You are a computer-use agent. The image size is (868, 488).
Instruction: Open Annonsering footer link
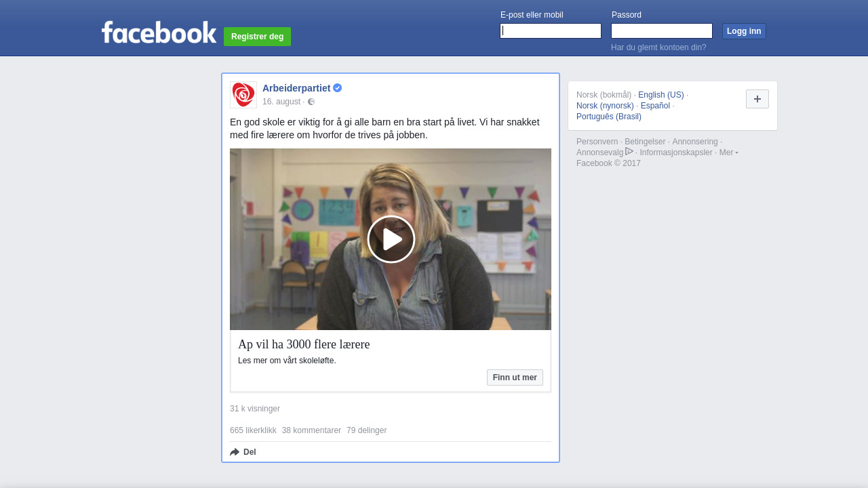tap(695, 142)
